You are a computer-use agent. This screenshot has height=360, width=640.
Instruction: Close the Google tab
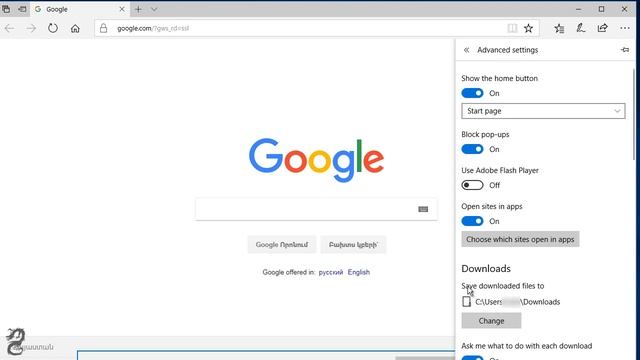(x=122, y=9)
